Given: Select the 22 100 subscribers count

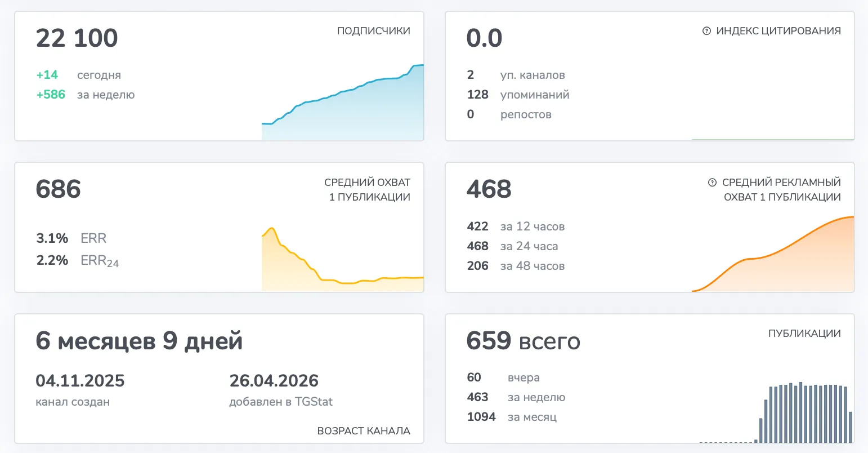Looking at the screenshot, I should pos(77,38).
